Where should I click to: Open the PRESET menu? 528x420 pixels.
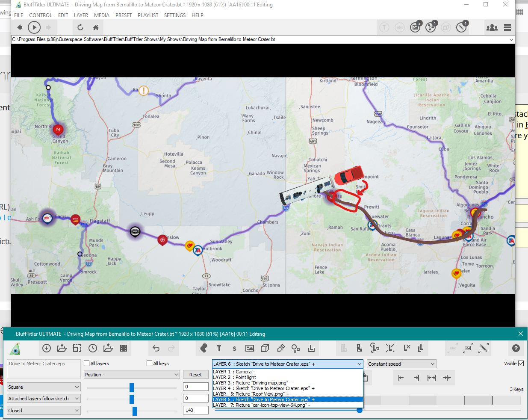point(124,15)
